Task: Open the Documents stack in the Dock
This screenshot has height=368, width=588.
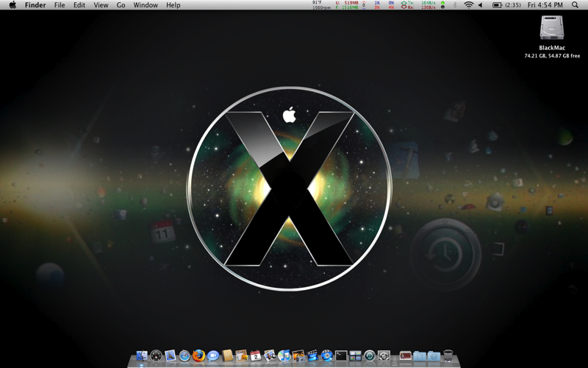Action: (420, 355)
